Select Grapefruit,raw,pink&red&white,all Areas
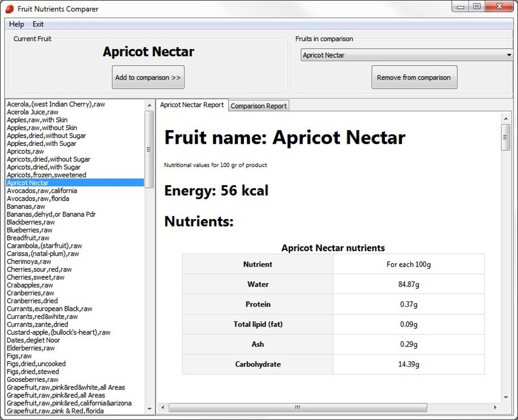The image size is (518, 420). pyautogui.click(x=75, y=387)
